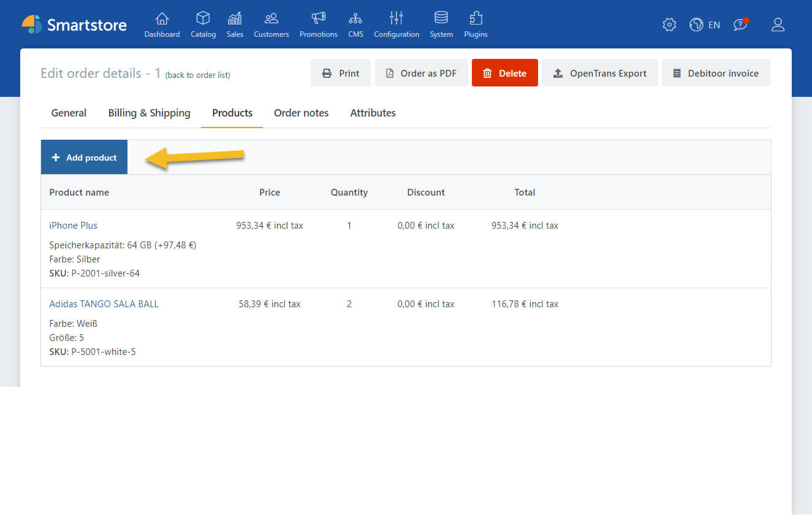This screenshot has width=812, height=515.
Task: Open the Order notes tab
Action: pyautogui.click(x=301, y=113)
